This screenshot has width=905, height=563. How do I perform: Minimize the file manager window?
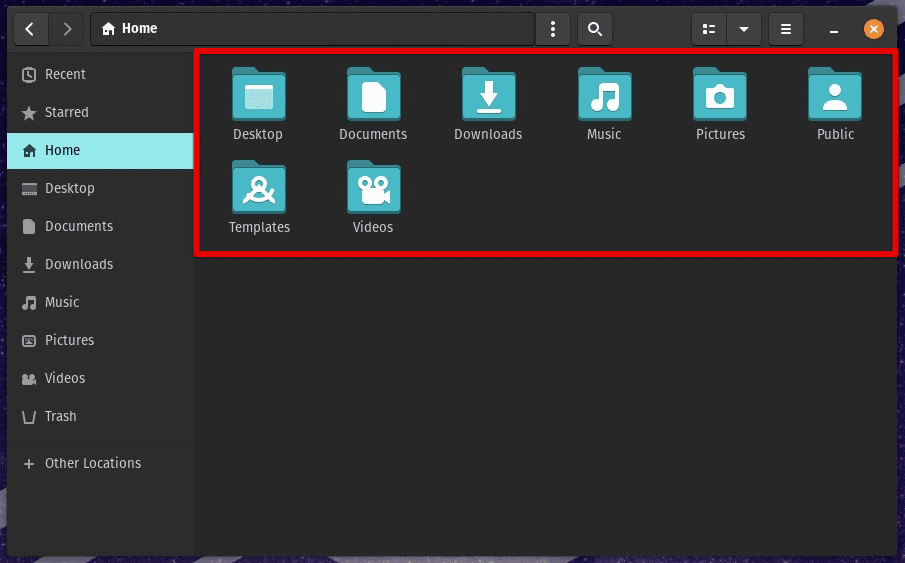click(833, 30)
